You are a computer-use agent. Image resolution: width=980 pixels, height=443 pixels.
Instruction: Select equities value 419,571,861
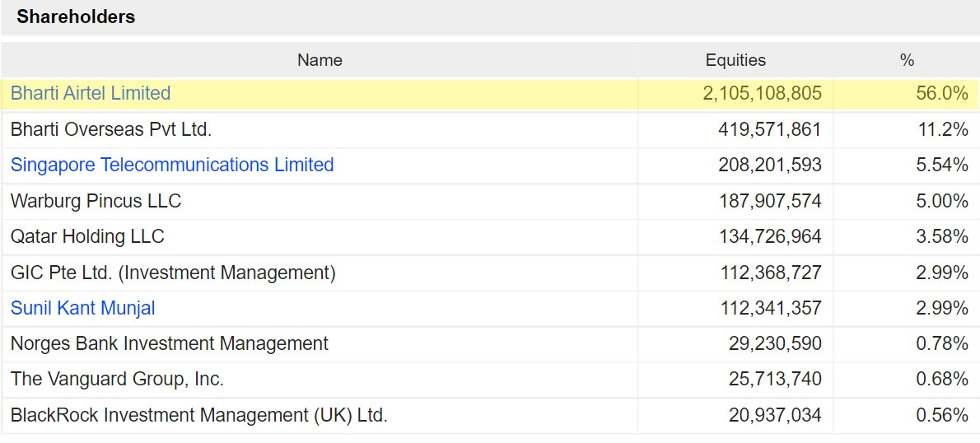[770, 129]
